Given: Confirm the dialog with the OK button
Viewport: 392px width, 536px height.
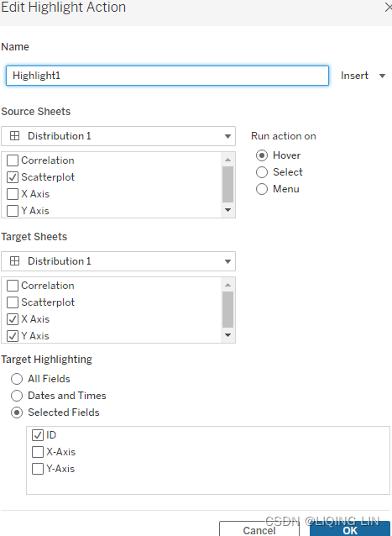Looking at the screenshot, I should [350, 528].
